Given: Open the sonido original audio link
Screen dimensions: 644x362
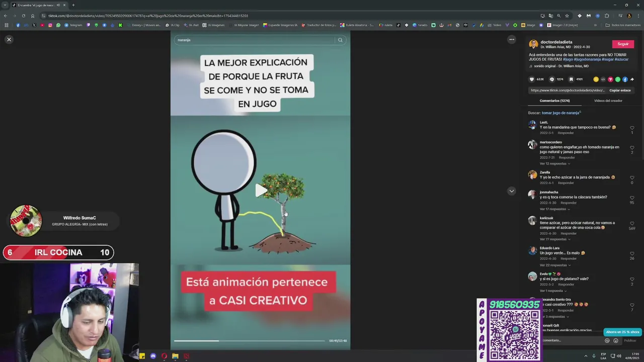Looking at the screenshot, I should coord(561,66).
